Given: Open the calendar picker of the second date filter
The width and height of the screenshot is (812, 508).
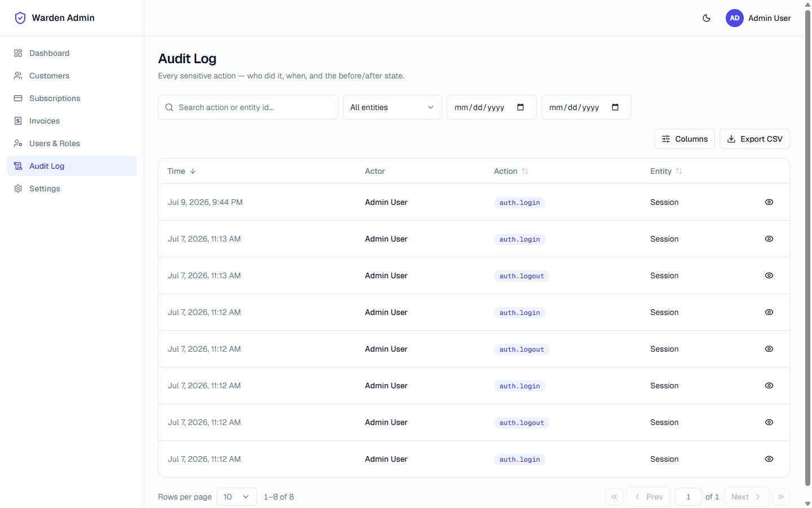Looking at the screenshot, I should click(x=615, y=107).
